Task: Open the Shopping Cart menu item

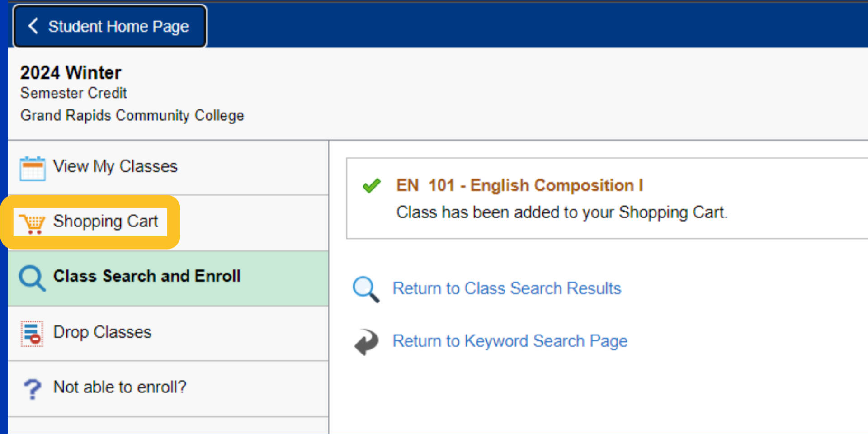Action: 105,222
